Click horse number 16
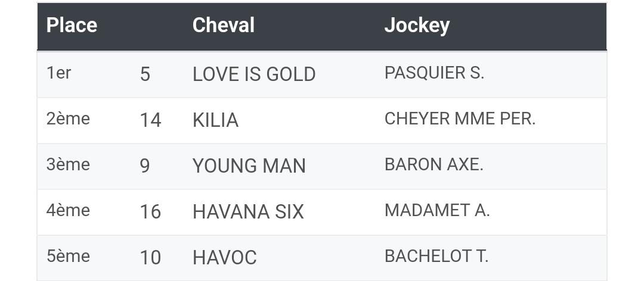Screen dimensions: 644x281 point(150,213)
